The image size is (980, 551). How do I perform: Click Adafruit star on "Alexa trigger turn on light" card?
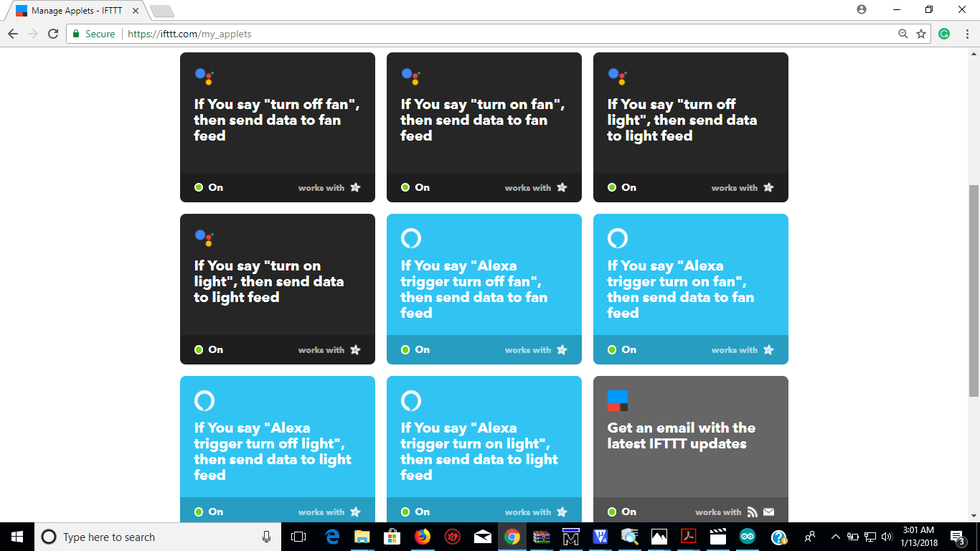coord(562,512)
